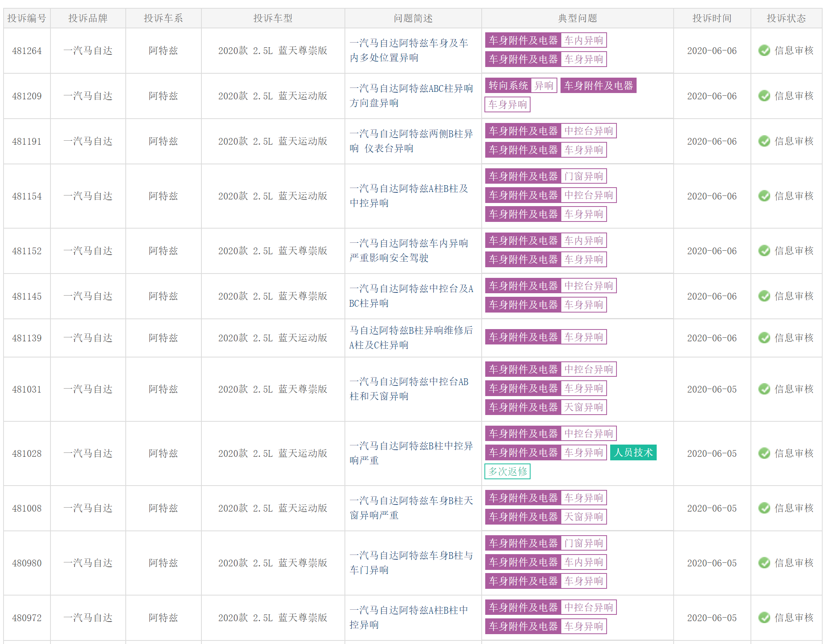Click complaint number 481028

coord(27,454)
